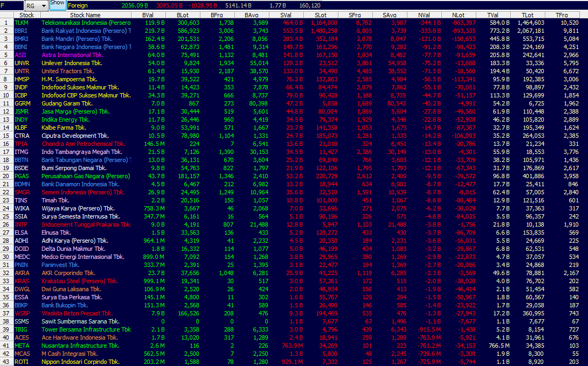Select the BBTN stock code
Screen dimensions: 588x366
click(22, 160)
